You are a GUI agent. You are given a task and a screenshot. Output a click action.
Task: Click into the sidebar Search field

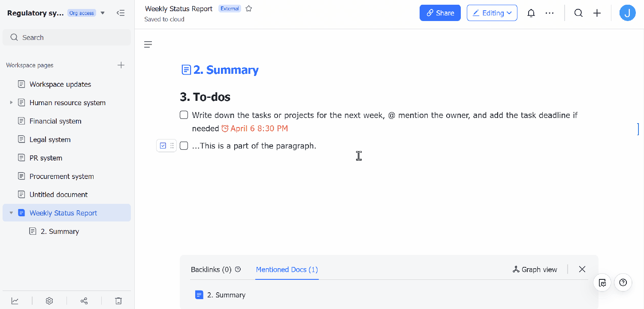[67, 37]
